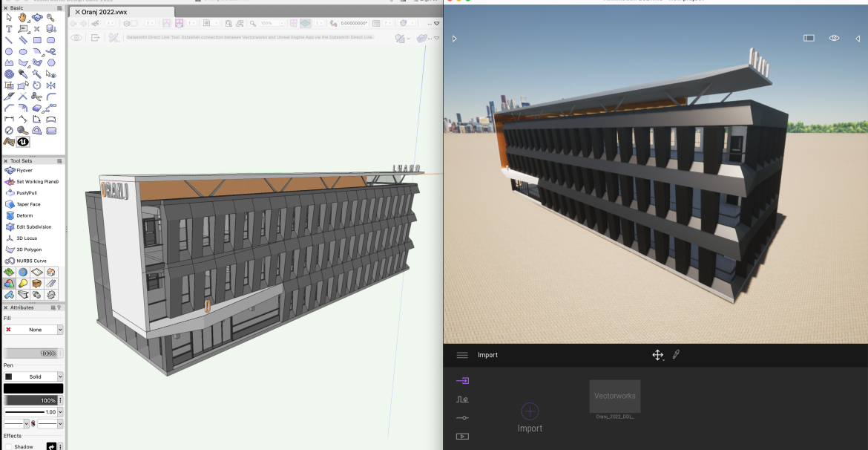The width and height of the screenshot is (868, 450).
Task: Open the Fill style None dropdown
Action: [33, 330]
